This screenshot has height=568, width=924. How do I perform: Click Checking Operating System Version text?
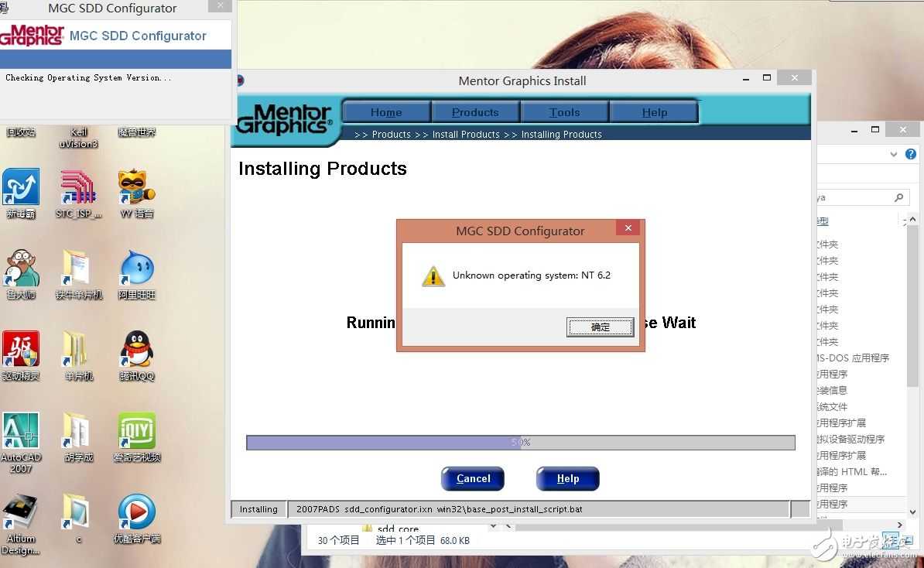coord(88,78)
